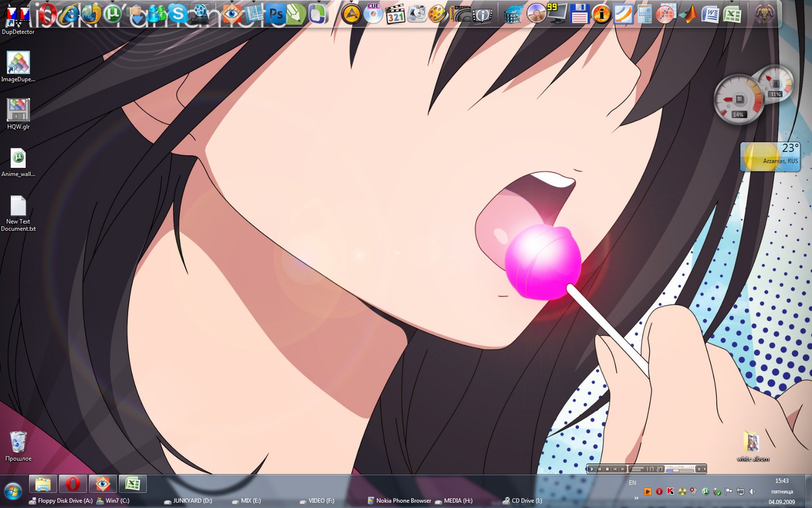Screen dimensions: 812x508
Task: Open HQW.glr desktop file
Action: pos(18,114)
